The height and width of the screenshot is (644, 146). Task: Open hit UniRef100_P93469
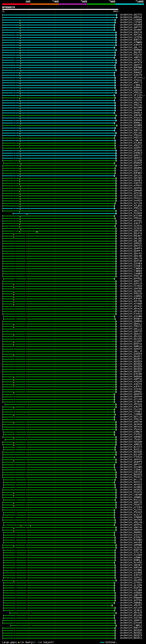pyautogui.click(x=131, y=213)
